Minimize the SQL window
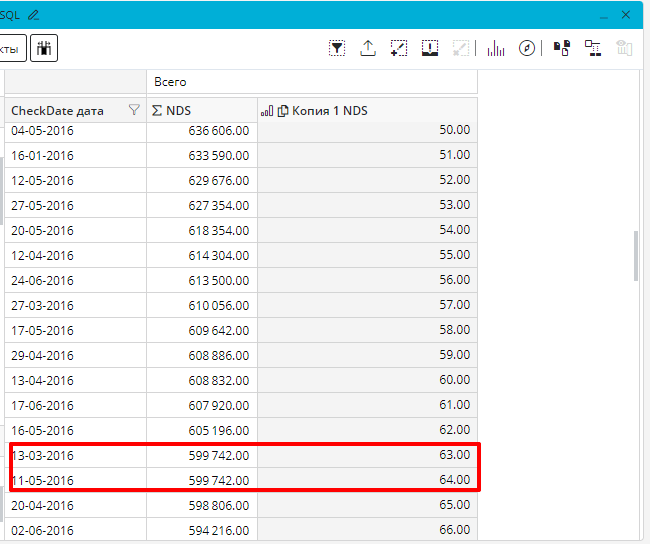Screen dimensions: 650x544 pyautogui.click(x=602, y=15)
